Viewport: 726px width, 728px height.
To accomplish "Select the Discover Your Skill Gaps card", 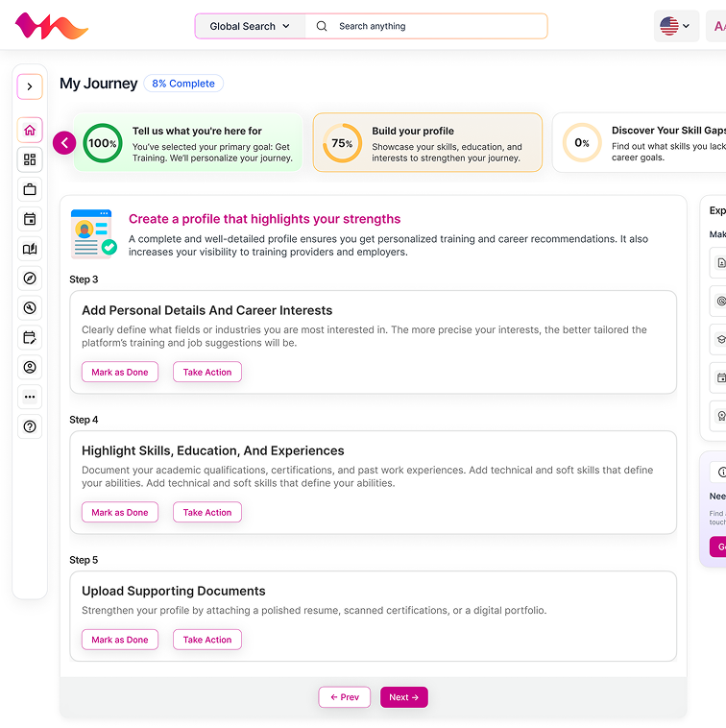I will 641,143.
